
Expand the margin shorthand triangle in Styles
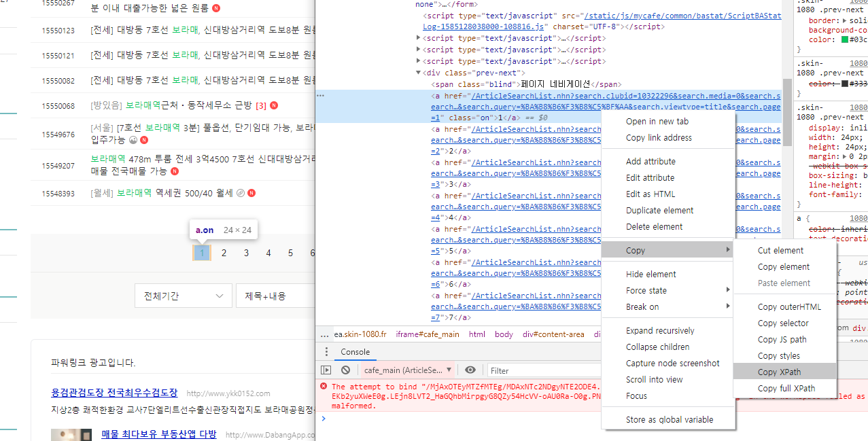[845, 156]
